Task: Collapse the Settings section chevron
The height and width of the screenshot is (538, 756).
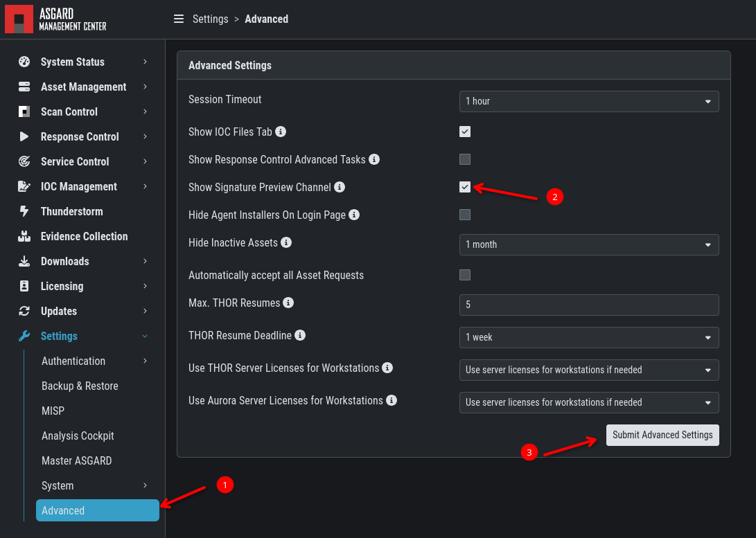Action: pos(145,337)
